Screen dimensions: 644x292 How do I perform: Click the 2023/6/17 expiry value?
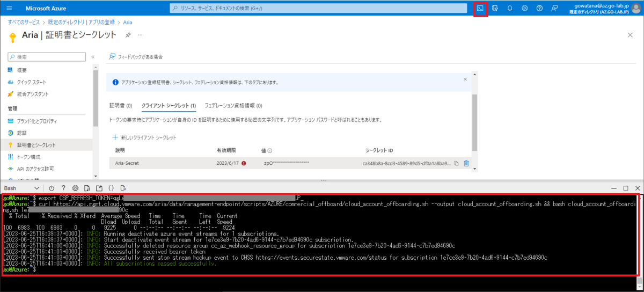click(228, 163)
